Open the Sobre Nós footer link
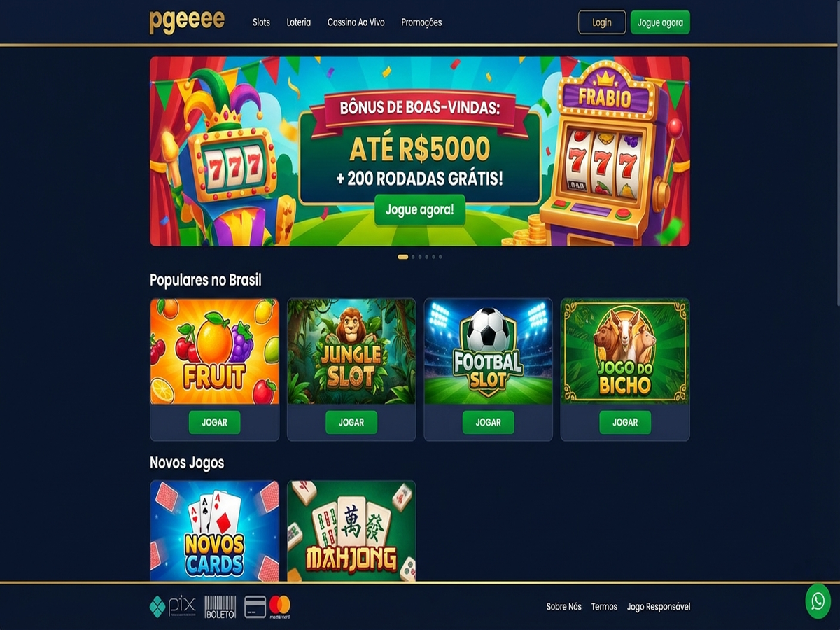Viewport: 840px width, 630px height. tap(563, 607)
